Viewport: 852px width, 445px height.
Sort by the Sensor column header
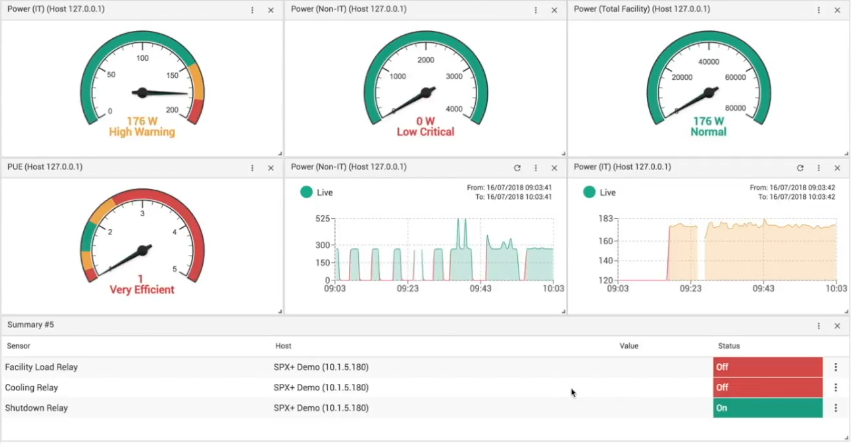[19, 346]
